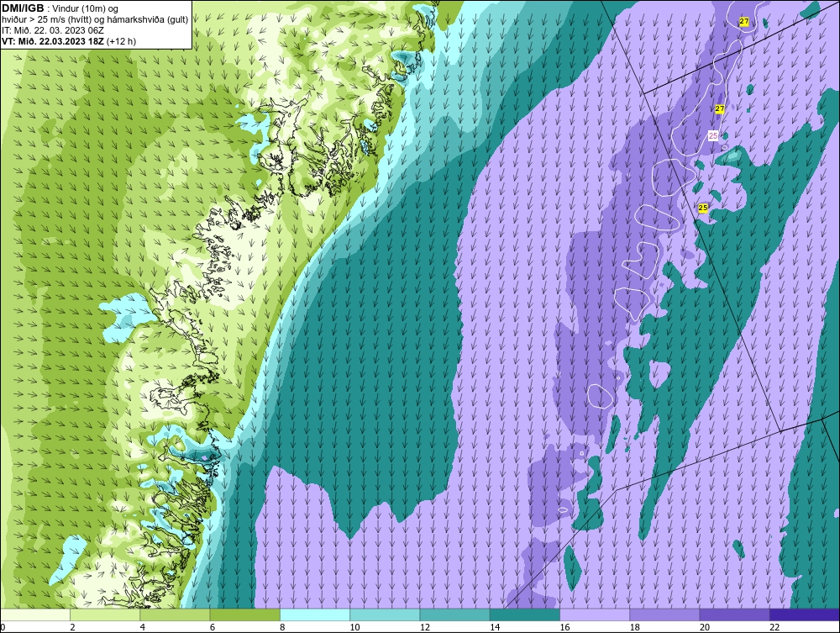
Task: Click the legend value '16'
Action: coord(564,628)
